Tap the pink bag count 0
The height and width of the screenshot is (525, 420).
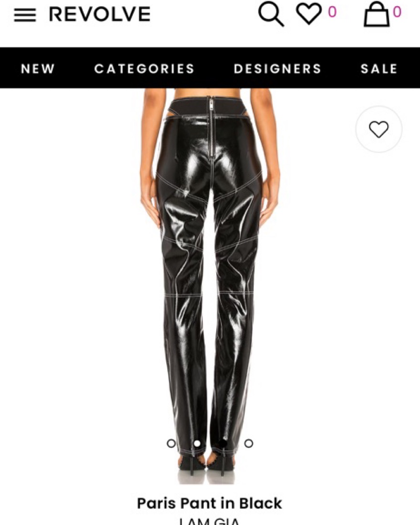[x=397, y=12]
